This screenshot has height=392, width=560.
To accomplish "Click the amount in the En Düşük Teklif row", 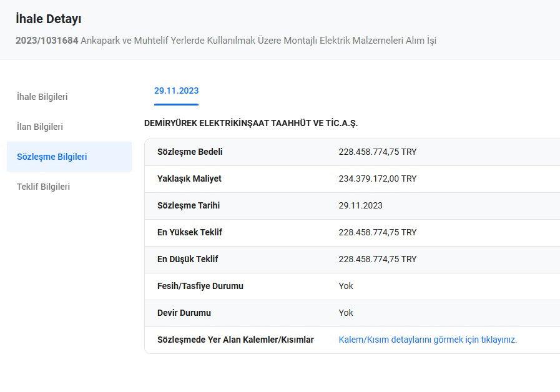I will pyautogui.click(x=377, y=259).
